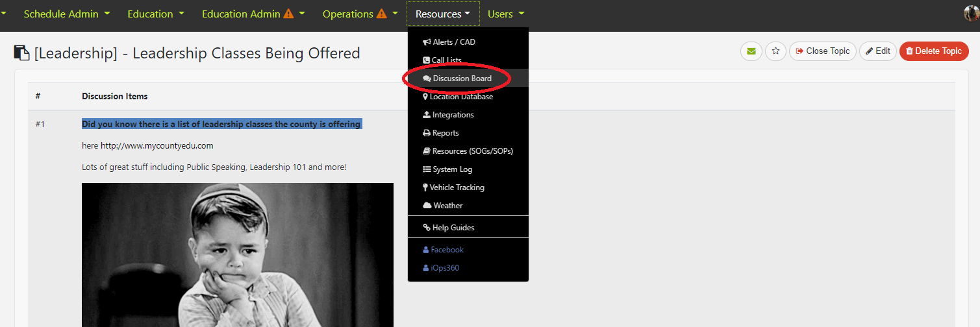Open the Schedule Admin dropdown menu
This screenshot has width=980, height=327.
(66, 14)
